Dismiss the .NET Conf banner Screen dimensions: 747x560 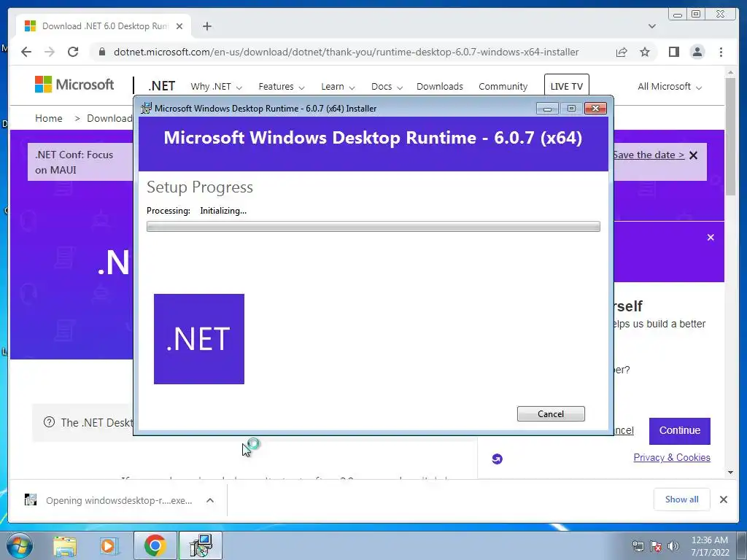pos(694,155)
